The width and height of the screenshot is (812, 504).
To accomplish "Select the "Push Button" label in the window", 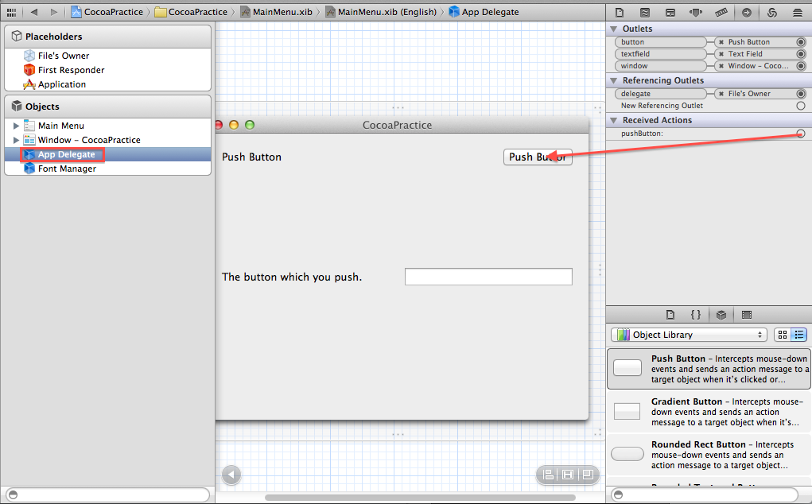I will tap(251, 157).
